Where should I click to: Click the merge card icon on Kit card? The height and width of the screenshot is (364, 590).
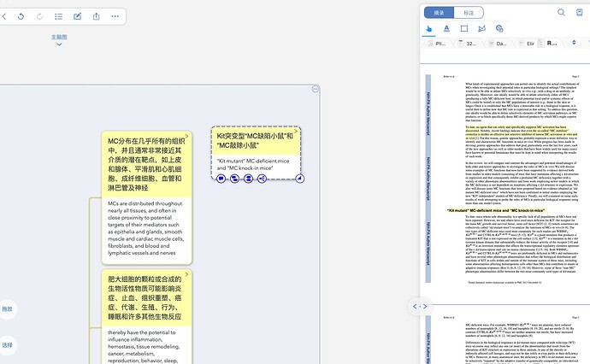coord(248,179)
